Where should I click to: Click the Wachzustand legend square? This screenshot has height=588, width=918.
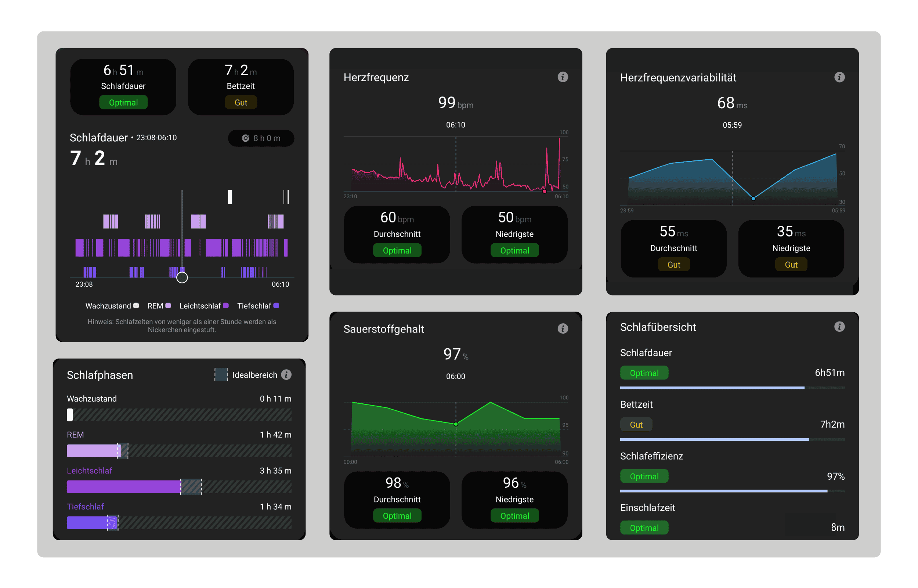(x=136, y=305)
